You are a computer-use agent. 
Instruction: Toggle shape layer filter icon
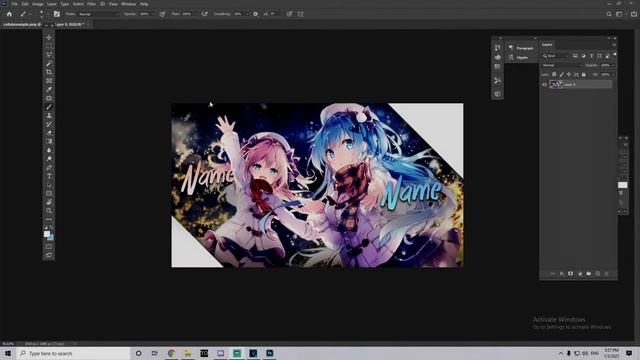point(599,56)
